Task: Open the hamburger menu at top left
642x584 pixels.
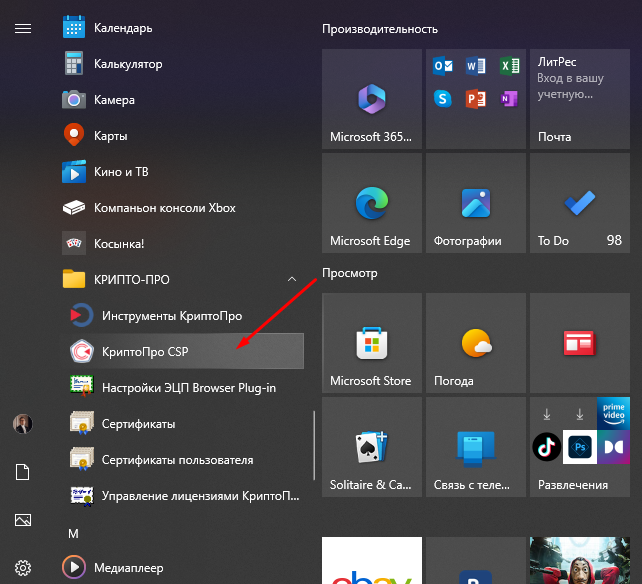Action: click(x=23, y=28)
